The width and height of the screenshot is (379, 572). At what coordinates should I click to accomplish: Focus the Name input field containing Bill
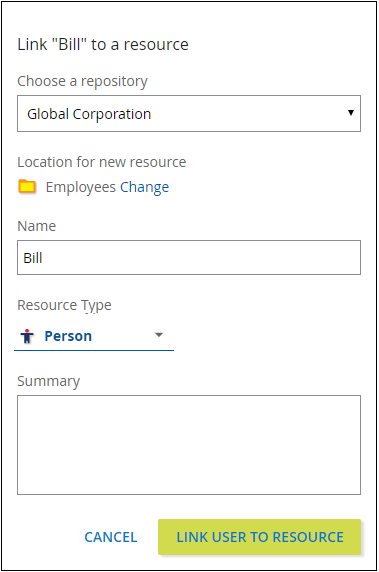pos(189,258)
